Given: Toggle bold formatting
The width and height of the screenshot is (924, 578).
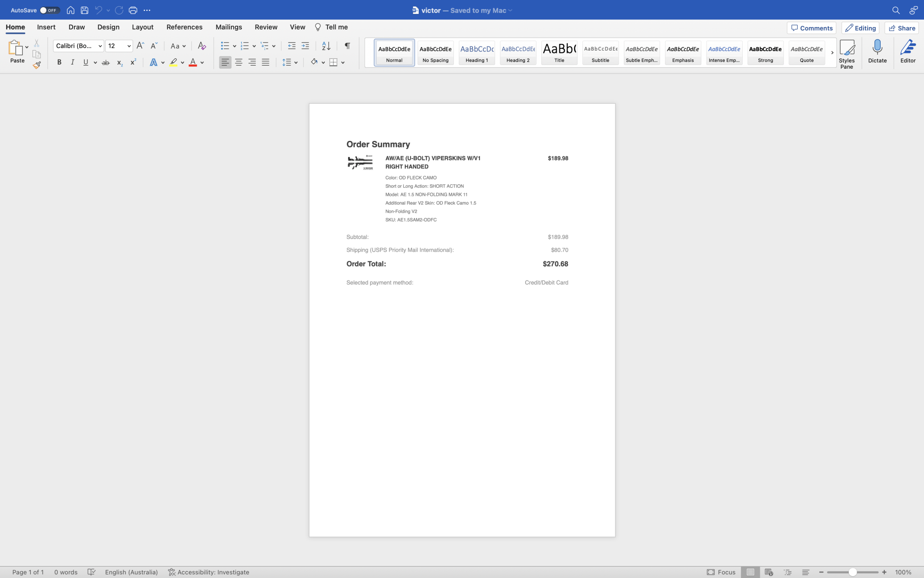Looking at the screenshot, I should click(x=59, y=62).
